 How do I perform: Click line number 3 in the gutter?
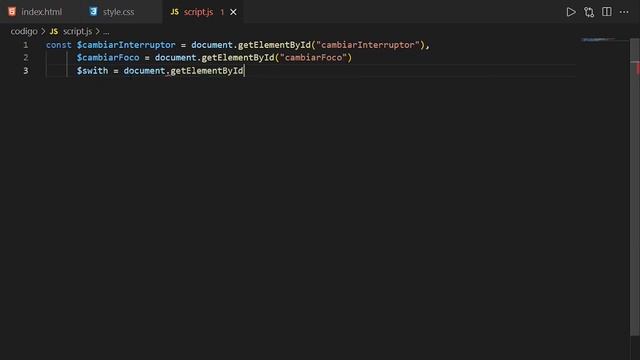(26, 71)
